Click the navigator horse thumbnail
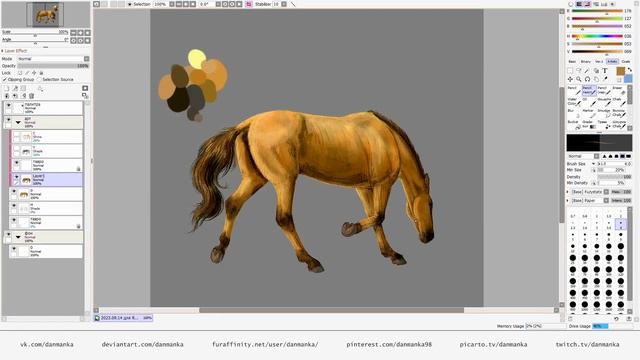The width and height of the screenshot is (640, 360). 45,14
